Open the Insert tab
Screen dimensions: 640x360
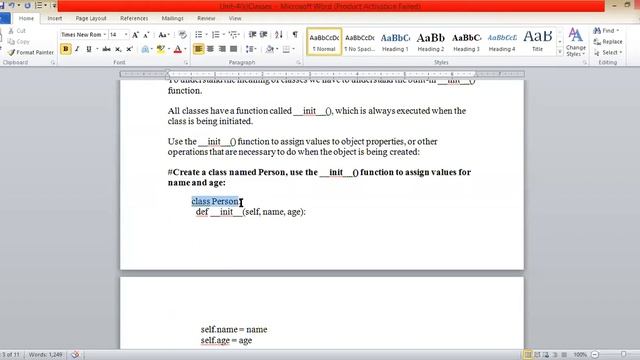pos(55,18)
